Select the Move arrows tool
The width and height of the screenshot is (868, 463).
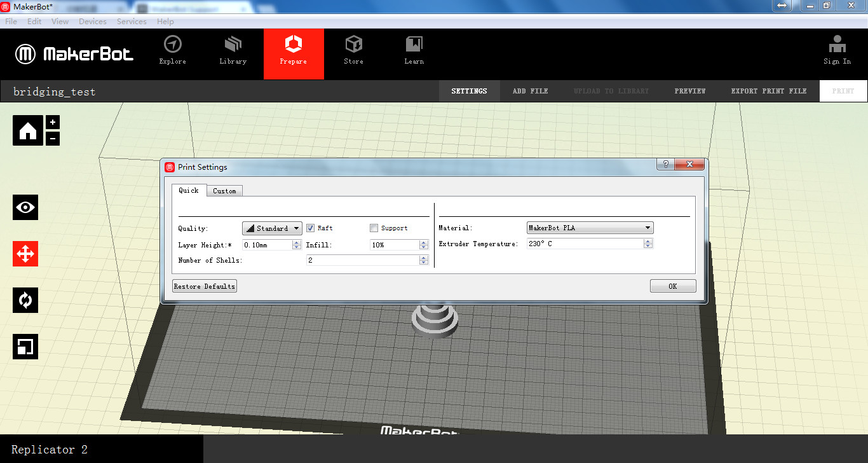(25, 254)
